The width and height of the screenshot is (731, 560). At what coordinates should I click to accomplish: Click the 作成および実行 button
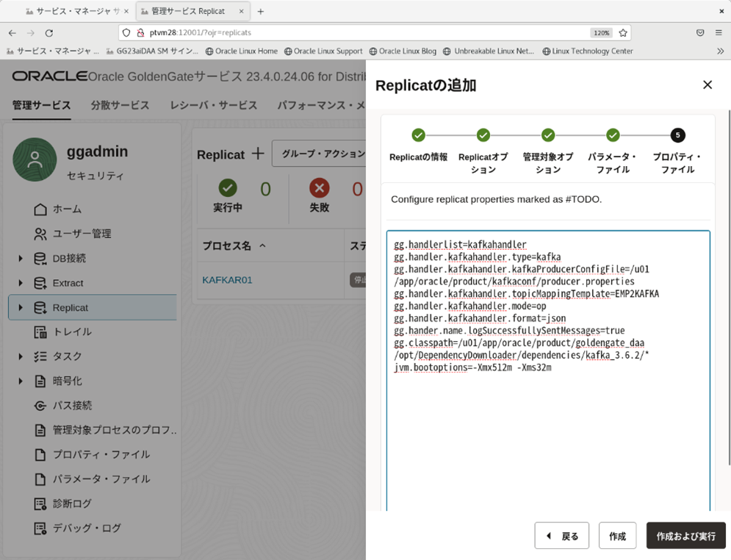pyautogui.click(x=685, y=536)
